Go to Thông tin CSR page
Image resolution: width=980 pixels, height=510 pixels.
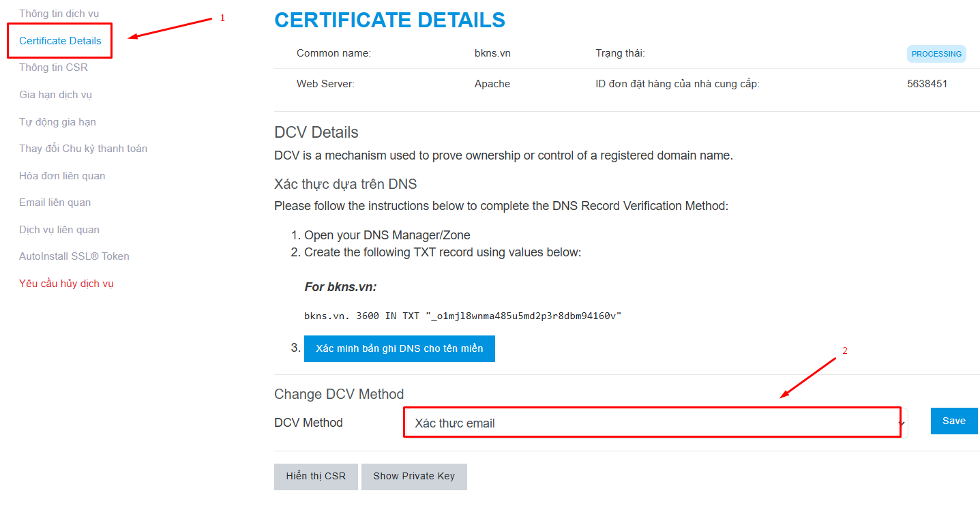(53, 67)
